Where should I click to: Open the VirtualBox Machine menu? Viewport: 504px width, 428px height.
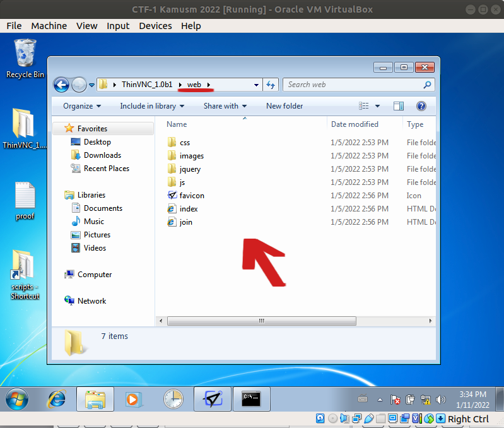coord(49,26)
